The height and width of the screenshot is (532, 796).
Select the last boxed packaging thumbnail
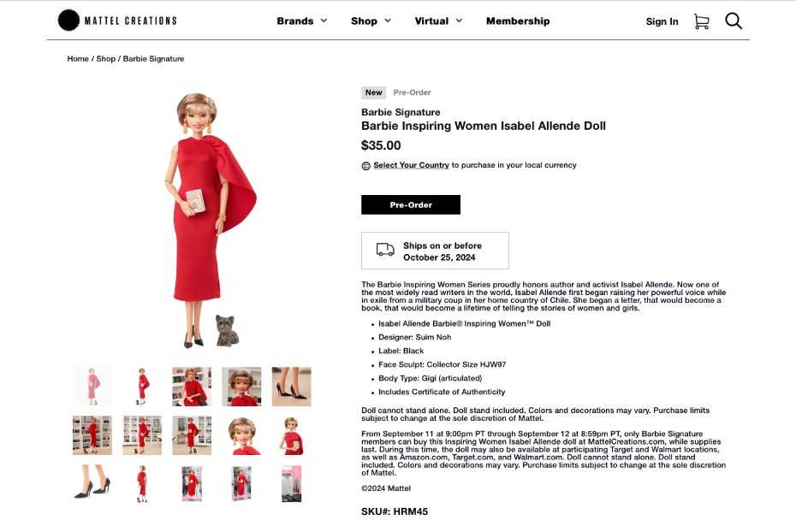[291, 484]
